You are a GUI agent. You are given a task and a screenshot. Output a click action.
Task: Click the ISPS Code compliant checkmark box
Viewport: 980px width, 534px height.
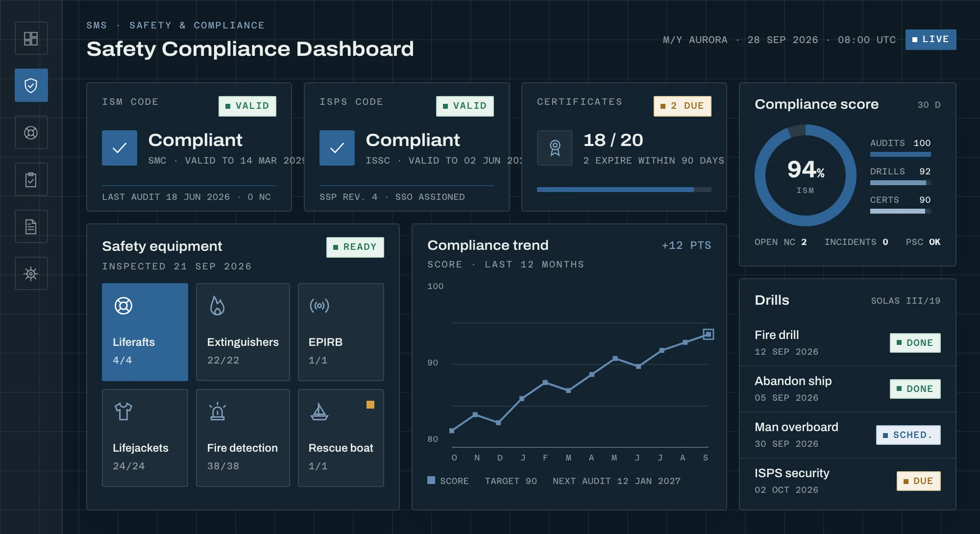(x=337, y=148)
